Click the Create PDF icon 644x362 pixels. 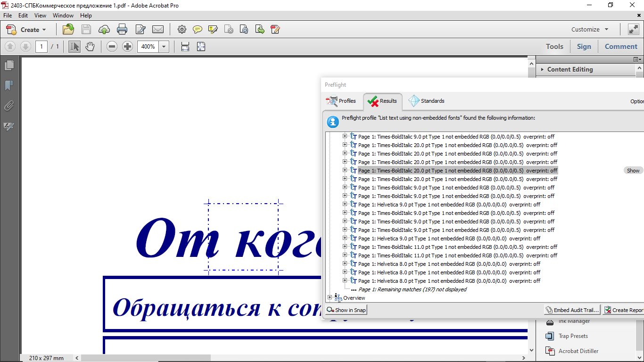point(11,30)
